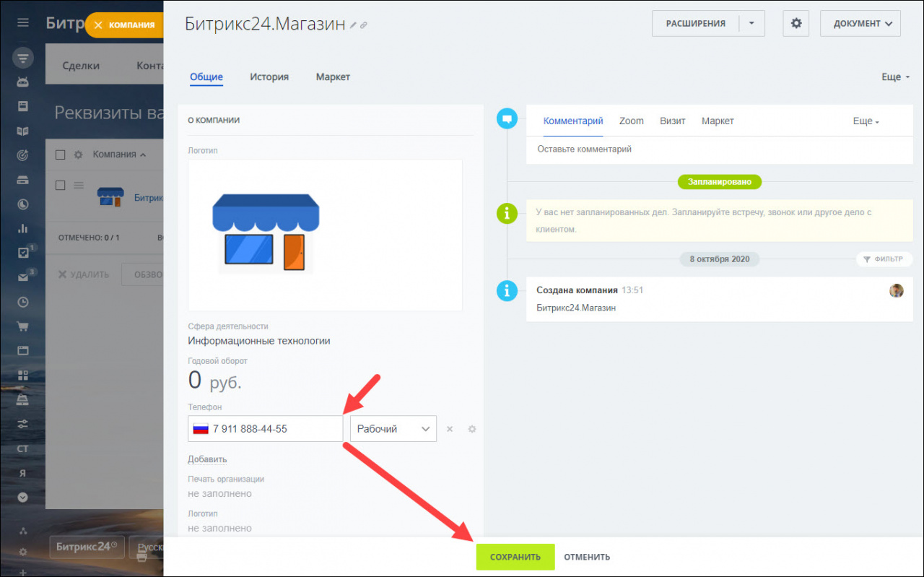Select the Zoom timeline tab
Viewport: 924px width, 577px height.
point(632,121)
